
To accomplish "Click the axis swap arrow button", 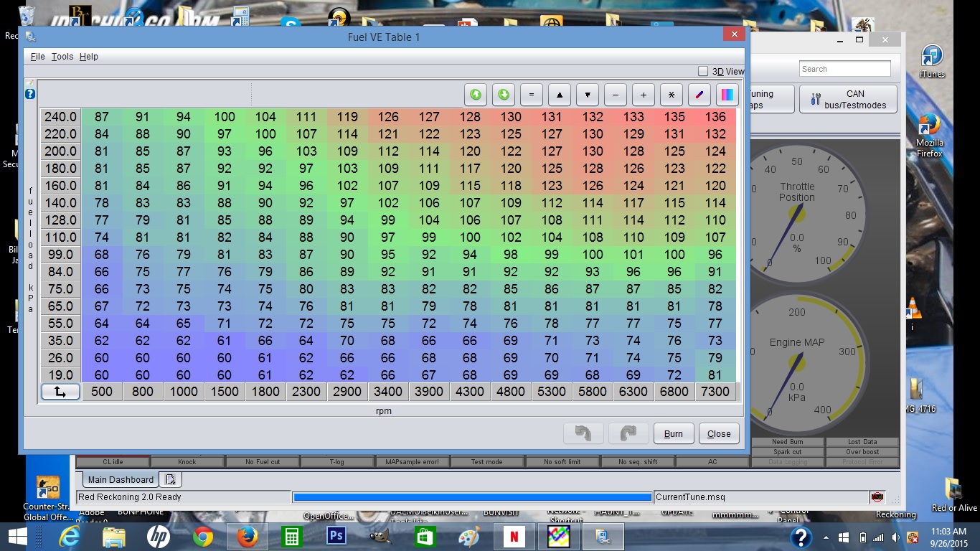I will point(60,392).
